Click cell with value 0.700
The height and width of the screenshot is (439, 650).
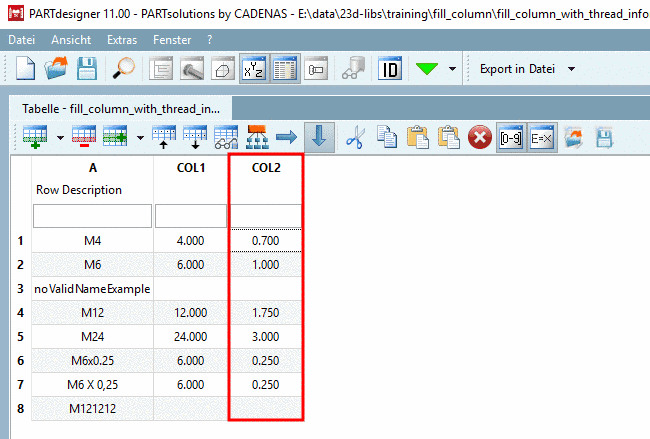[266, 241]
